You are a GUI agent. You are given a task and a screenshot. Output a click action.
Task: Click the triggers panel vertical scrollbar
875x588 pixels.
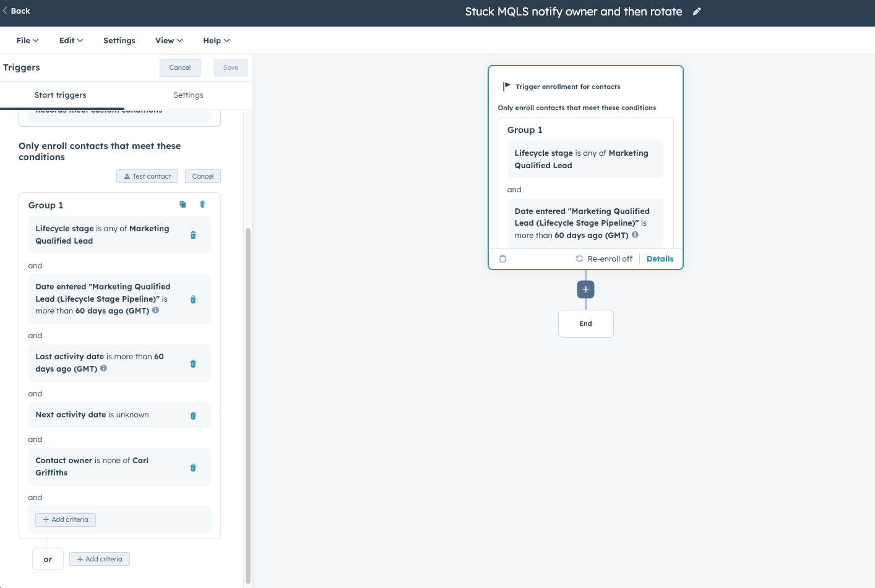[x=248, y=402]
